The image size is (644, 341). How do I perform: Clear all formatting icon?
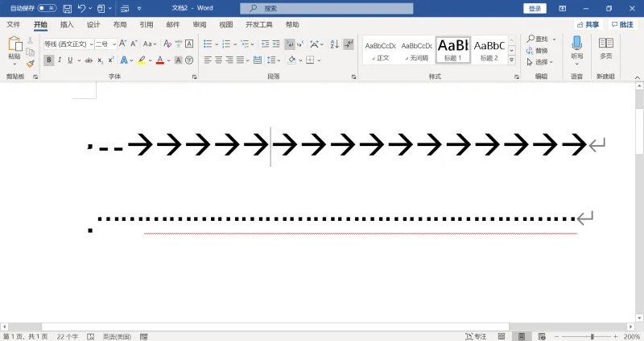coord(167,44)
